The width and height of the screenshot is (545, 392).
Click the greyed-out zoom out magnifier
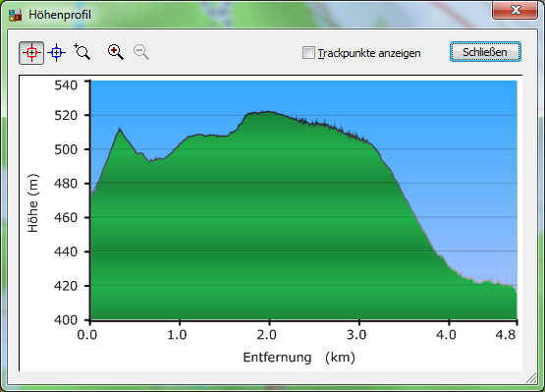pos(141,52)
